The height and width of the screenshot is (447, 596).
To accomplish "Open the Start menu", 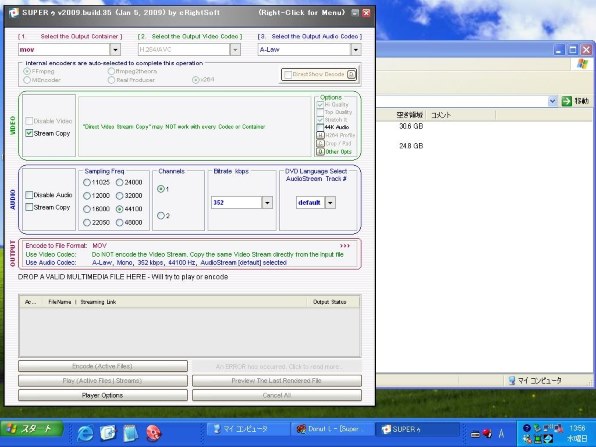I will click(x=32, y=429).
